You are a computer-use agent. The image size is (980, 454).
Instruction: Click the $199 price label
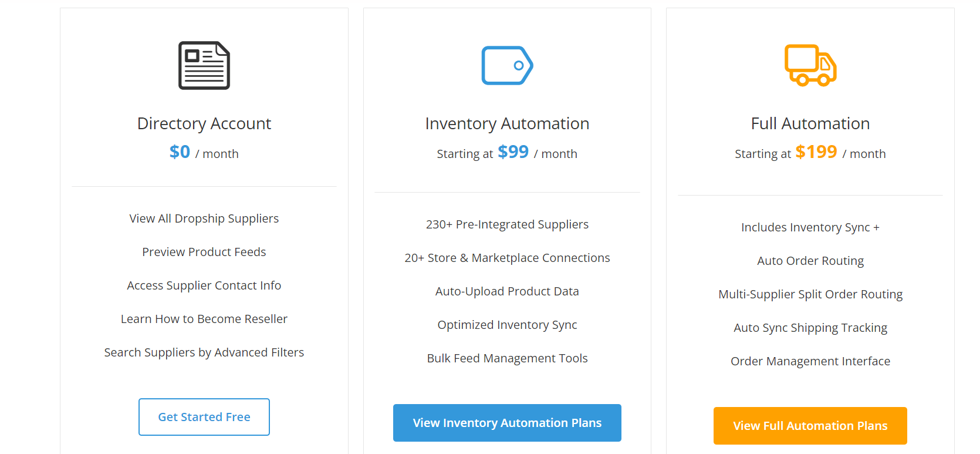click(816, 152)
